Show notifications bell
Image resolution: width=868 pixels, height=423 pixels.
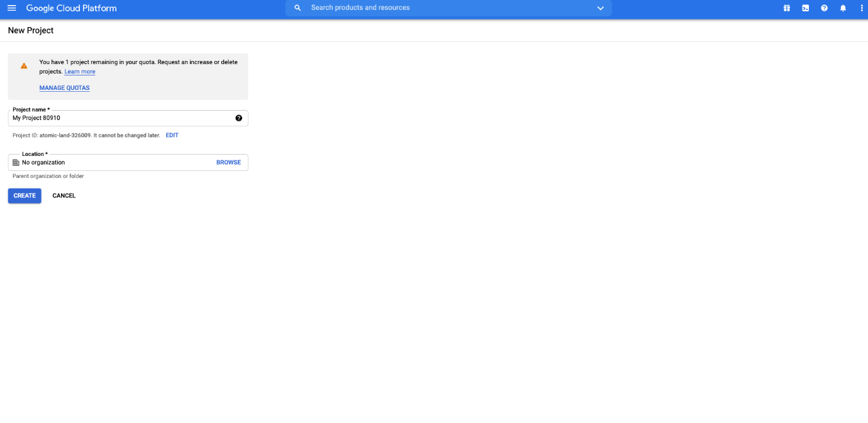(x=843, y=8)
